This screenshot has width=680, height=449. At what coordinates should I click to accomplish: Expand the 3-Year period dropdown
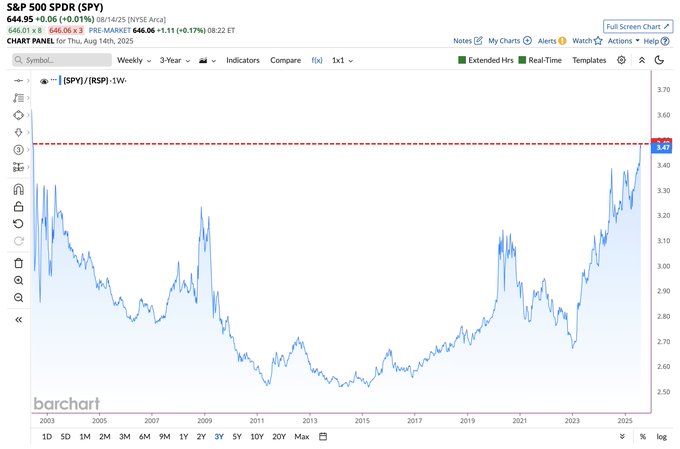[x=175, y=60]
